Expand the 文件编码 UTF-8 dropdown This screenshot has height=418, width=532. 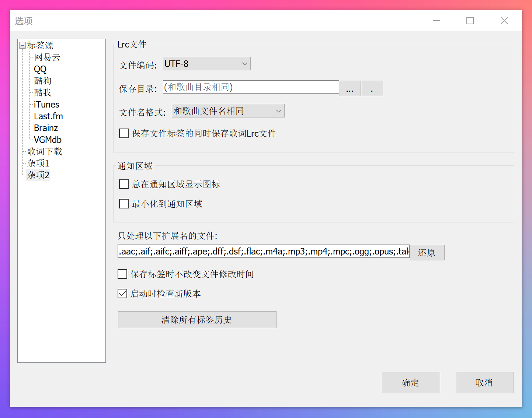click(x=206, y=64)
